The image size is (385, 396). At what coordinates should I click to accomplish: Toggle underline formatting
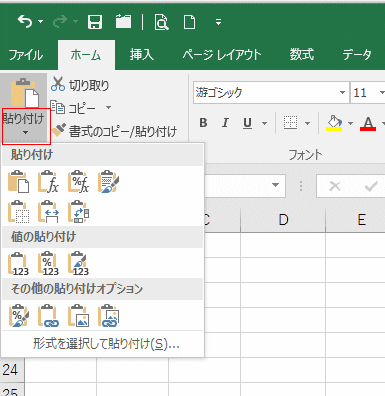point(247,123)
